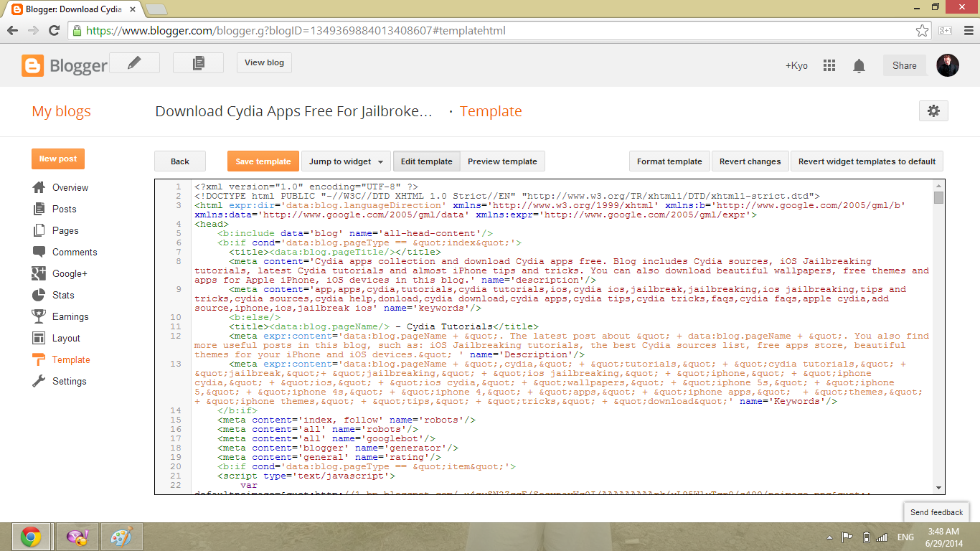The height and width of the screenshot is (551, 980).
Task: Open the blog with View blog
Action: coord(263,62)
